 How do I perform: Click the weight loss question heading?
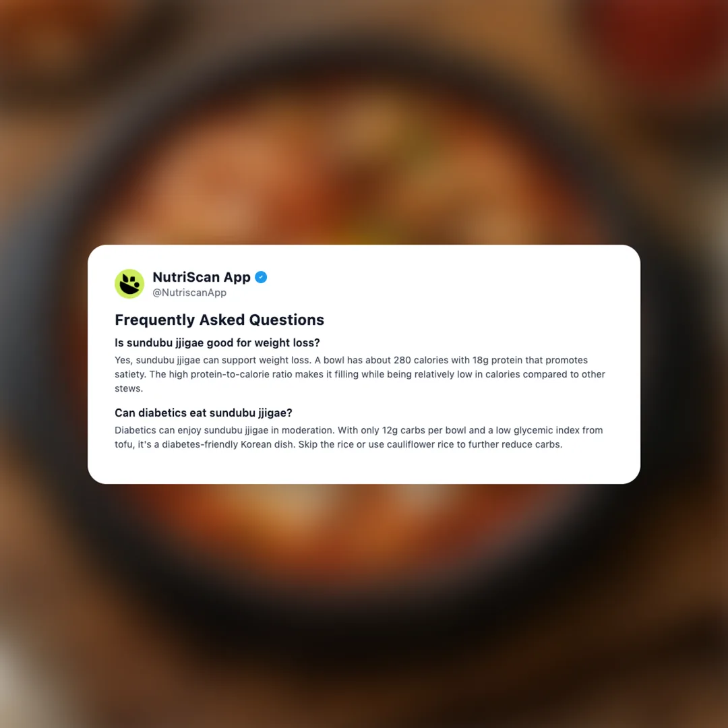[217, 342]
